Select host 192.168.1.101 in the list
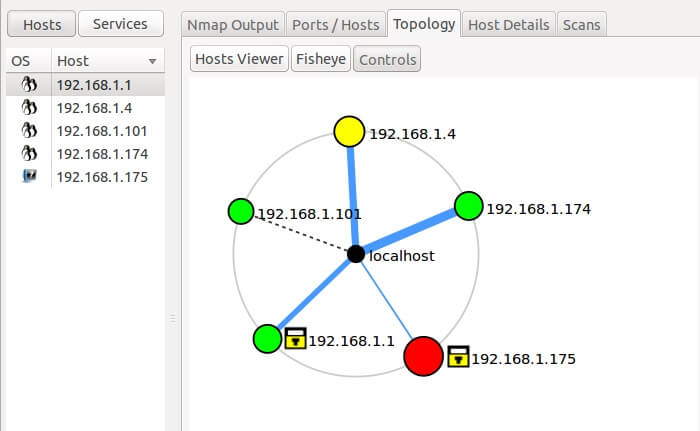Screen dimensions: 700x431 click(x=102, y=131)
